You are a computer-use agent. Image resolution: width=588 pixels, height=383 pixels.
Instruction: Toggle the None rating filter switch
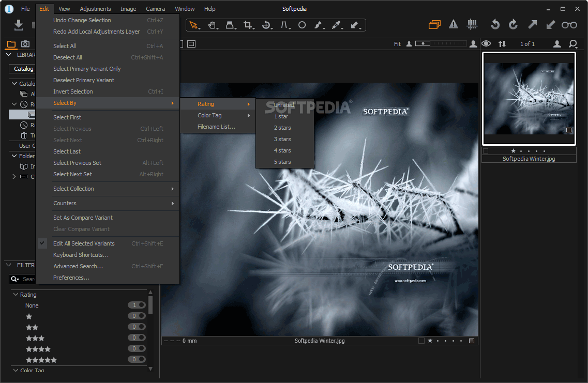pos(137,305)
